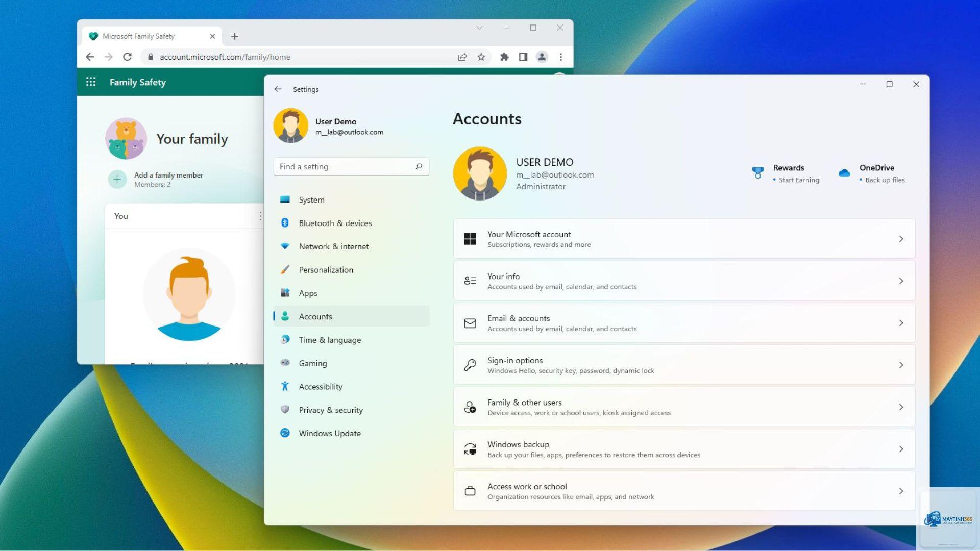Viewport: 980px width, 551px height.
Task: Toggle the browser side panel icon
Action: (523, 57)
